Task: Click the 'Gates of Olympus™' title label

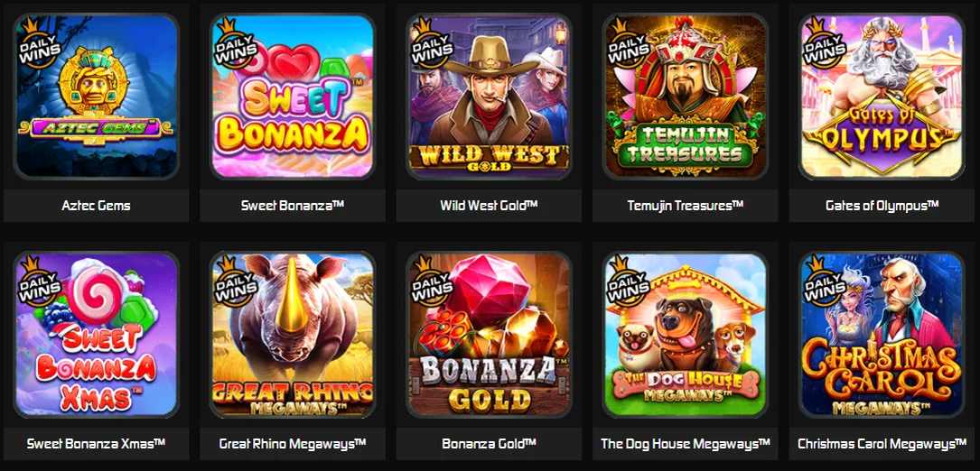Action: click(882, 206)
